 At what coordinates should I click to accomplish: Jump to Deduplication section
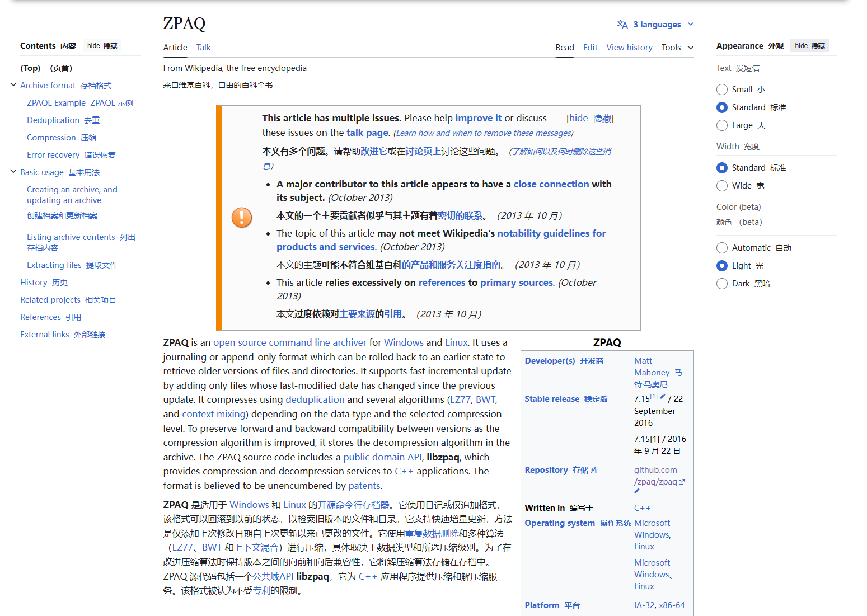[63, 120]
